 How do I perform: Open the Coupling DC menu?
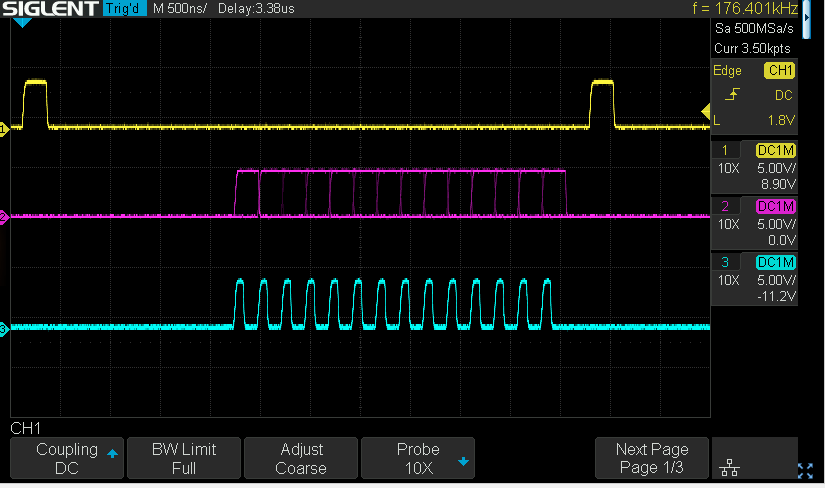[67, 458]
